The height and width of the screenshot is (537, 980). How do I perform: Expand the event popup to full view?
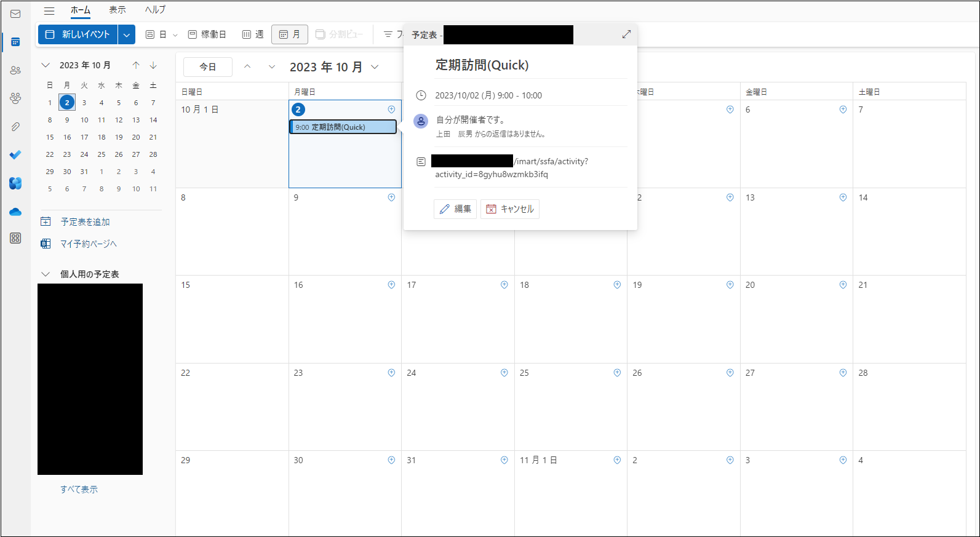point(626,34)
